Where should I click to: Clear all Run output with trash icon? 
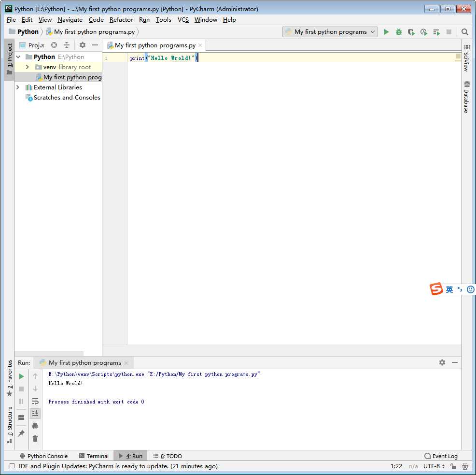pos(35,439)
